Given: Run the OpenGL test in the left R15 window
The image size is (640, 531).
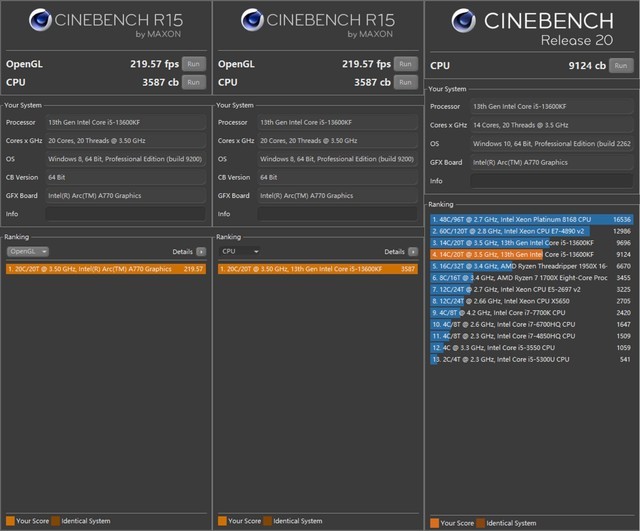Looking at the screenshot, I should pyautogui.click(x=194, y=64).
